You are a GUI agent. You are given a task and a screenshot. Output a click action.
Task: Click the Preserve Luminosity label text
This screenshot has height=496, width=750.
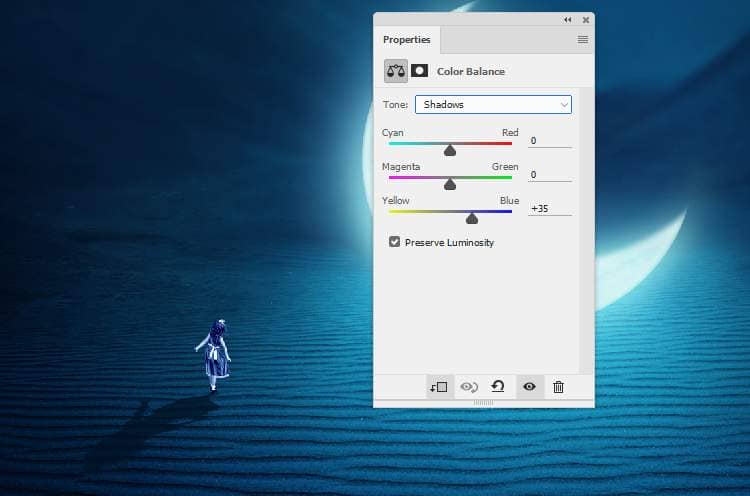(449, 242)
